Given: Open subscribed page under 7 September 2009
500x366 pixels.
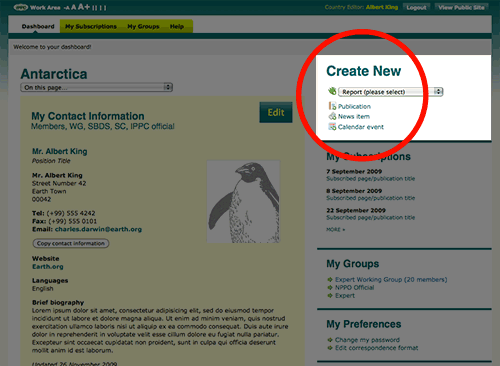Looking at the screenshot, I should point(371,179).
